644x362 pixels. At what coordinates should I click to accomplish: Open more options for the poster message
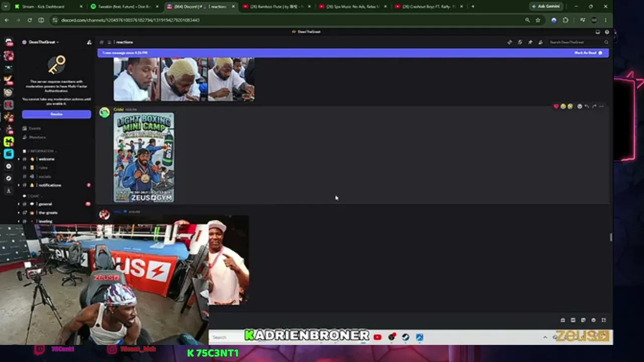pos(601,107)
